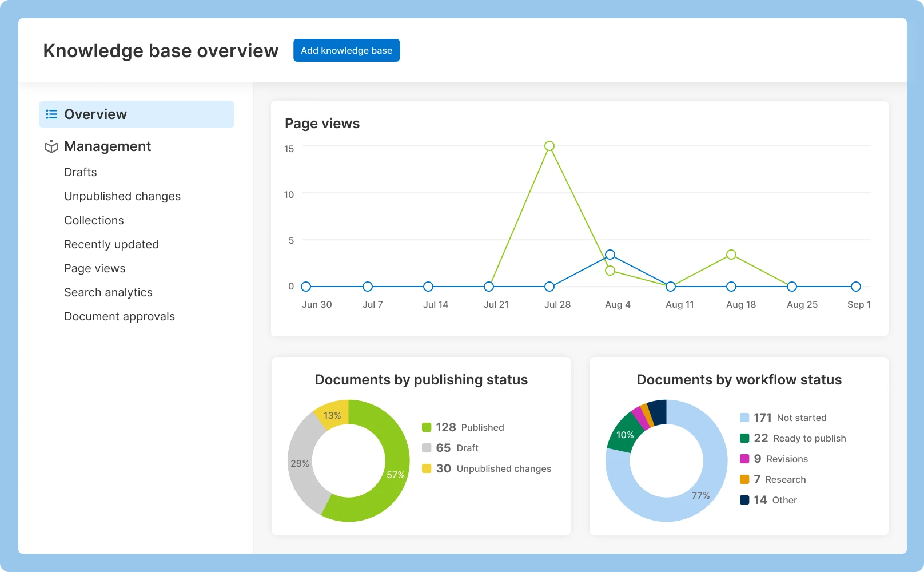Click the yellow Unpublished changes legend marker
This screenshot has height=572, width=924.
427,468
